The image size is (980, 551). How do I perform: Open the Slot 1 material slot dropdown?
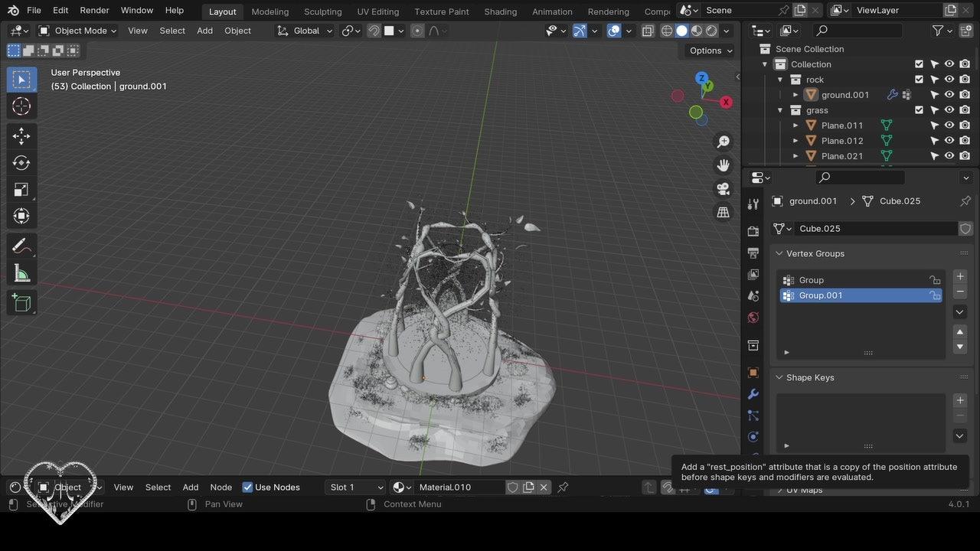[x=355, y=487]
